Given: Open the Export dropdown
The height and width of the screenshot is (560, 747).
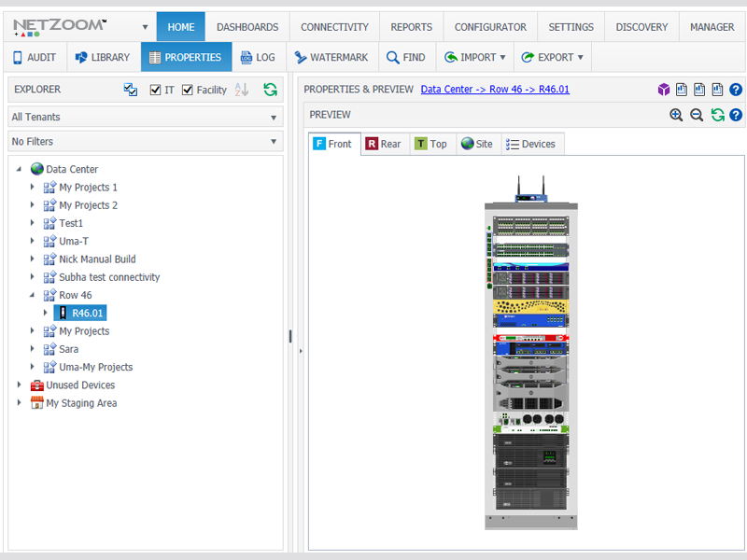Looking at the screenshot, I should pyautogui.click(x=552, y=57).
